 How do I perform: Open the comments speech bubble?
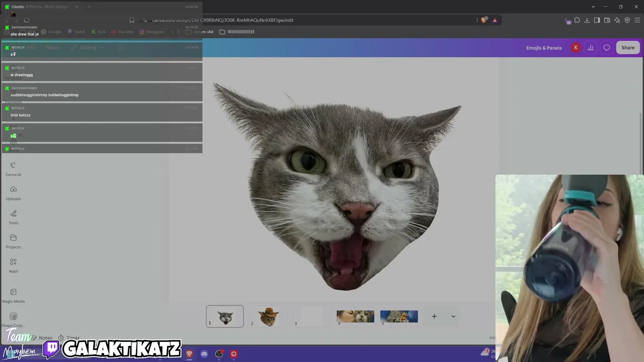pyautogui.click(x=607, y=48)
